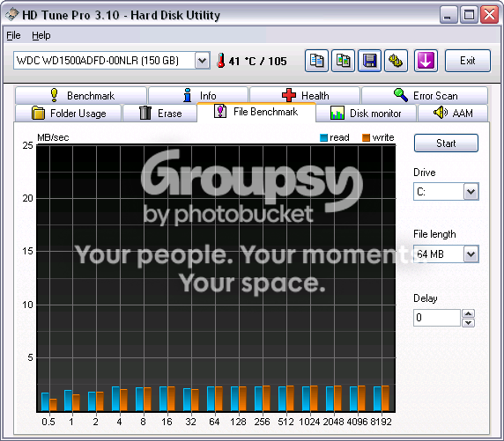The width and height of the screenshot is (504, 441).
Task: Expand the hard disk selection dropdown
Action: click(x=202, y=61)
